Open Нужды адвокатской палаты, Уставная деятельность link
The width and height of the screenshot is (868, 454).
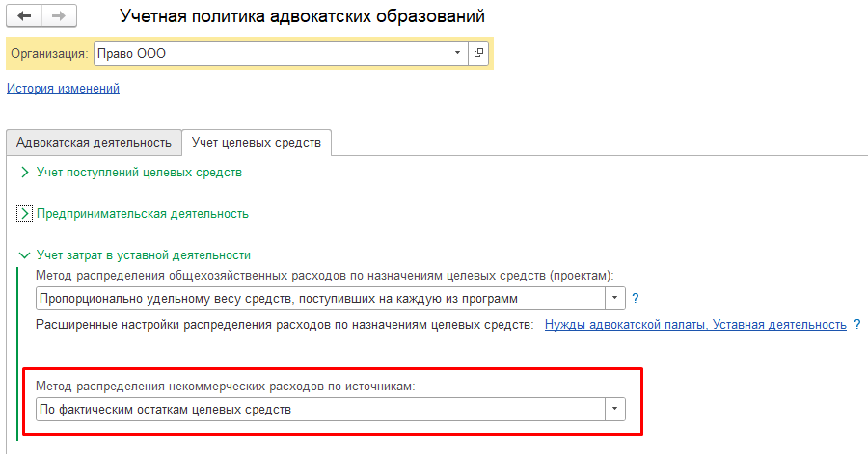pos(695,325)
